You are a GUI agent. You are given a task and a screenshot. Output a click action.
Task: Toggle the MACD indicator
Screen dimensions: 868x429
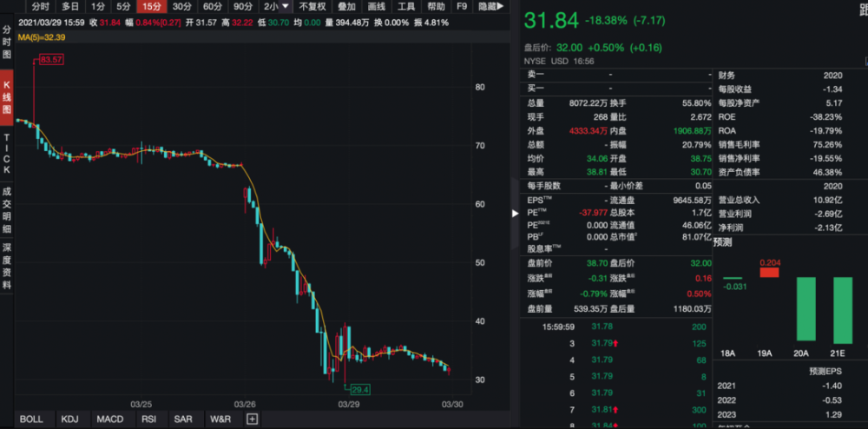tap(109, 419)
